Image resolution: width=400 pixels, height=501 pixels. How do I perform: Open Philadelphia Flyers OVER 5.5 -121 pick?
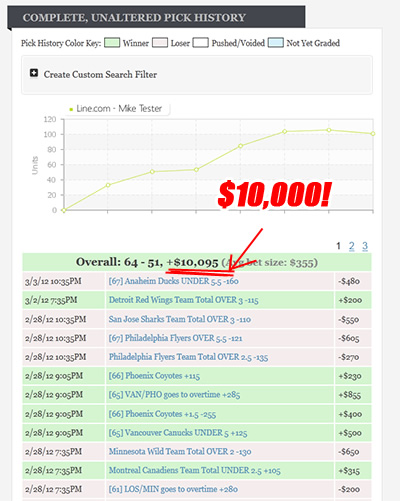pyautogui.click(x=175, y=338)
